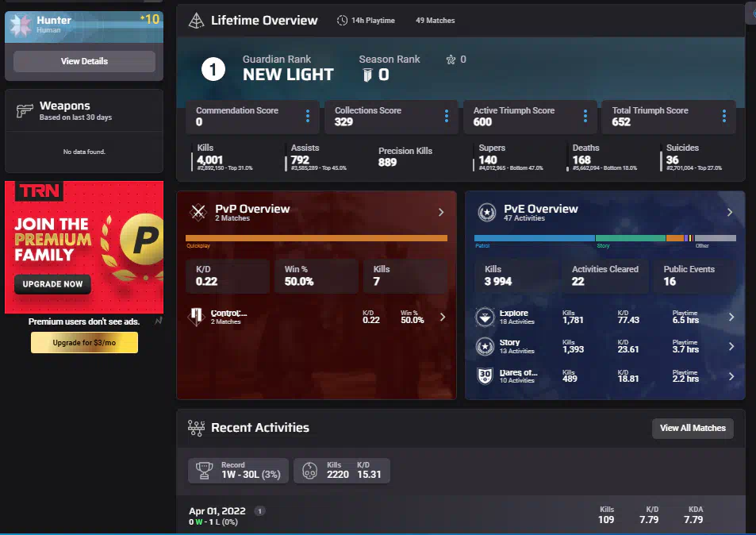The height and width of the screenshot is (535, 756).
Task: Click the PvE Overview emblem icon
Action: pyautogui.click(x=486, y=212)
